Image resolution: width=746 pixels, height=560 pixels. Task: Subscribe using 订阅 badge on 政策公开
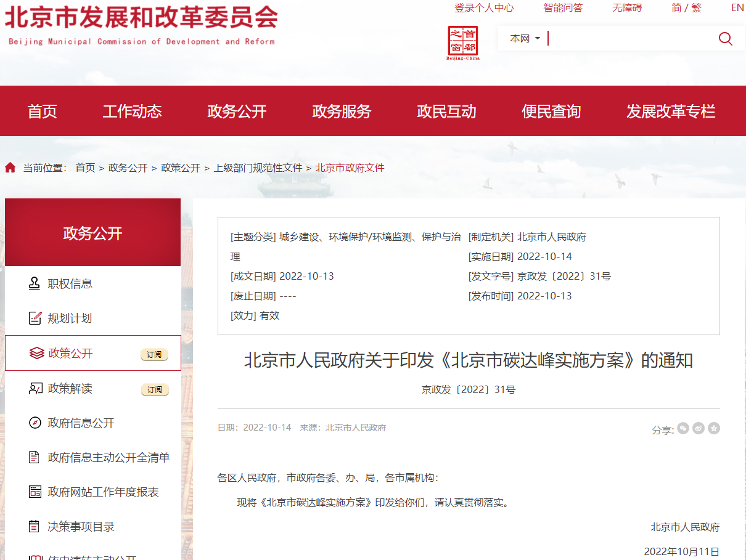pyautogui.click(x=154, y=354)
